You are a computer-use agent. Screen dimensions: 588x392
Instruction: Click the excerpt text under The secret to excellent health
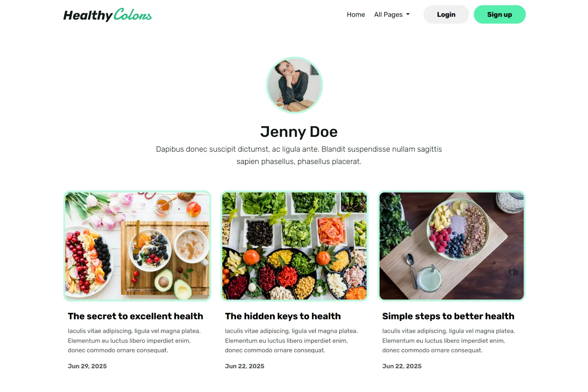click(134, 340)
